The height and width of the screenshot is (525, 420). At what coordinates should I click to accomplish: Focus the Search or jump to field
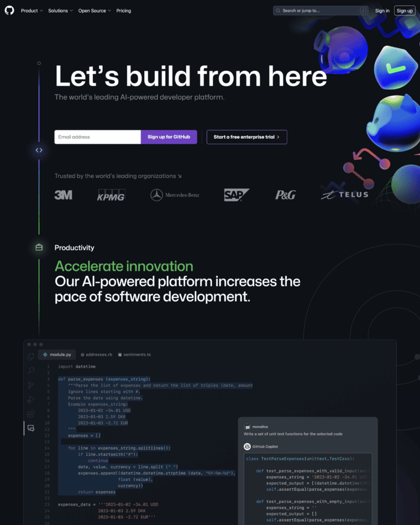pos(321,11)
